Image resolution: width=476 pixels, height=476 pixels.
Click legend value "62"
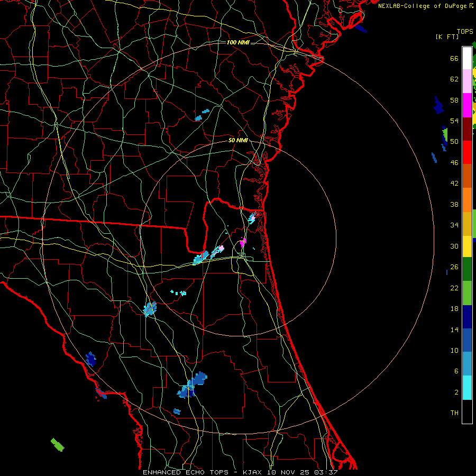click(454, 79)
